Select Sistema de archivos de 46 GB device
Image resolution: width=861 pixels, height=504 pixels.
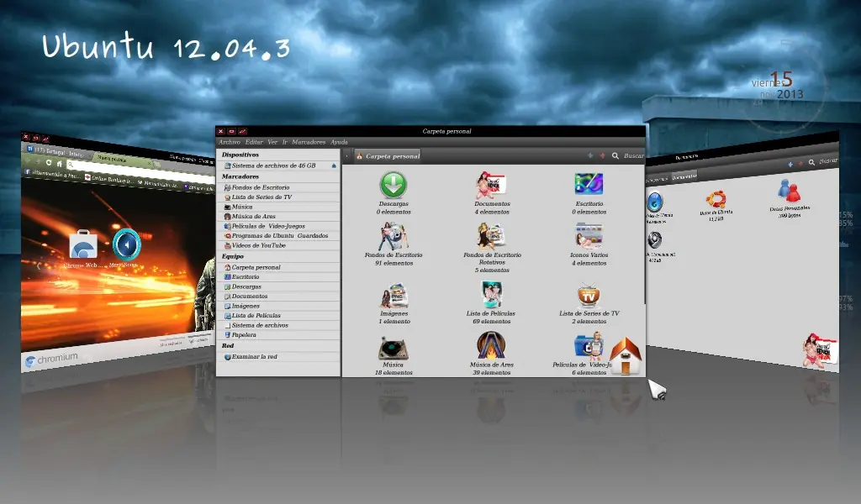tap(277, 165)
